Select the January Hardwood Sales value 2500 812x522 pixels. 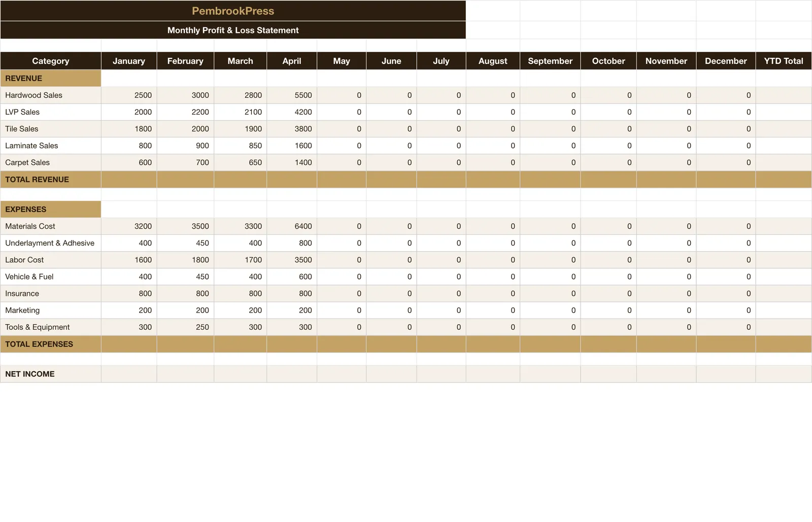129,95
